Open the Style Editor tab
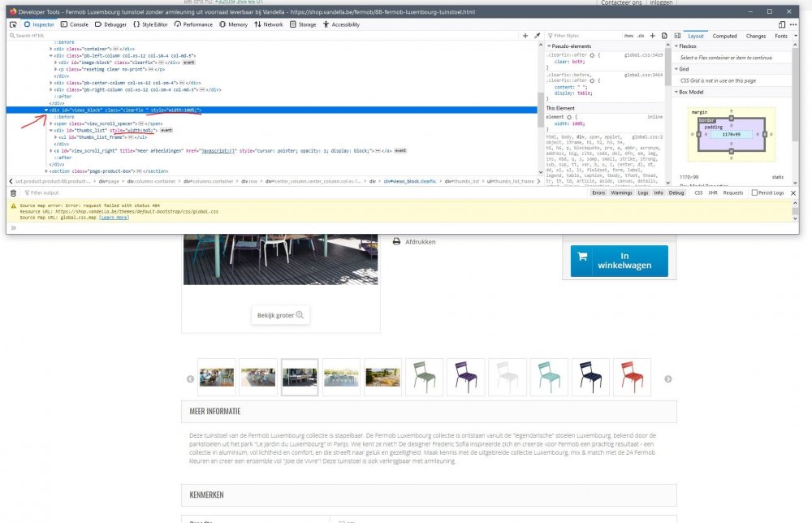Viewport: 812px width, 523px height. 151,24
